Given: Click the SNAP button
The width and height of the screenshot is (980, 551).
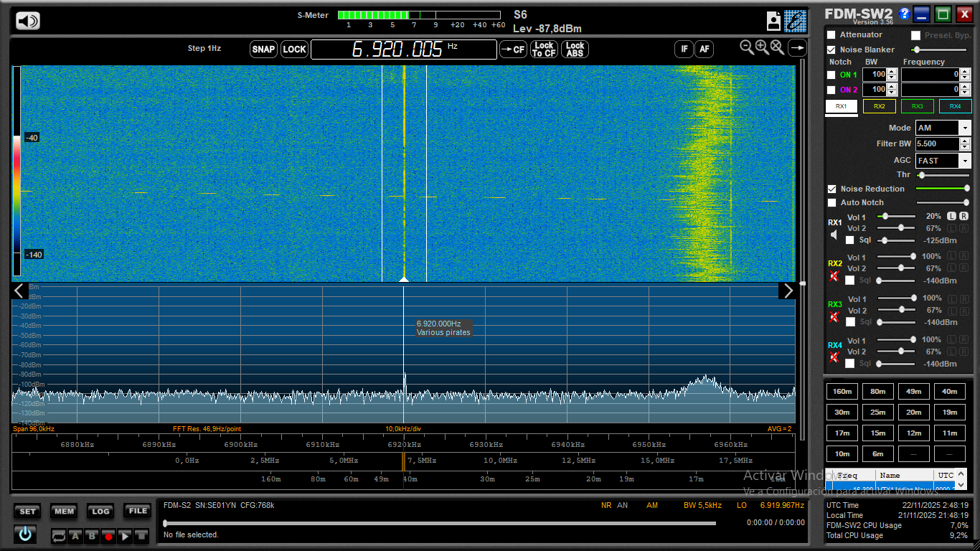Looking at the screenshot, I should [263, 49].
